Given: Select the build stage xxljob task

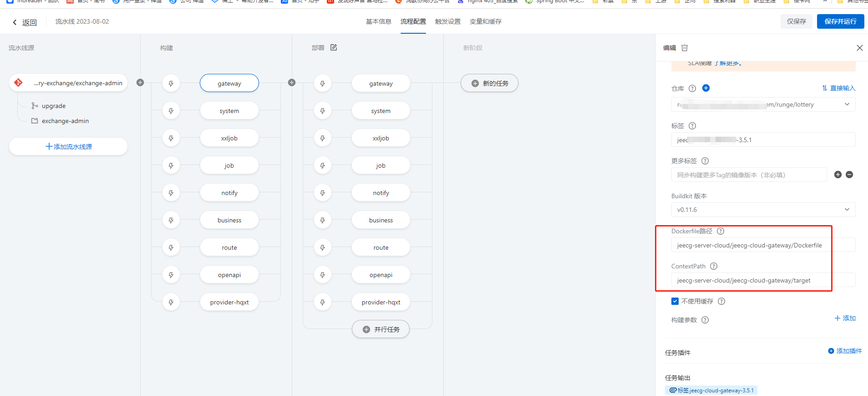Looking at the screenshot, I should coord(229,138).
